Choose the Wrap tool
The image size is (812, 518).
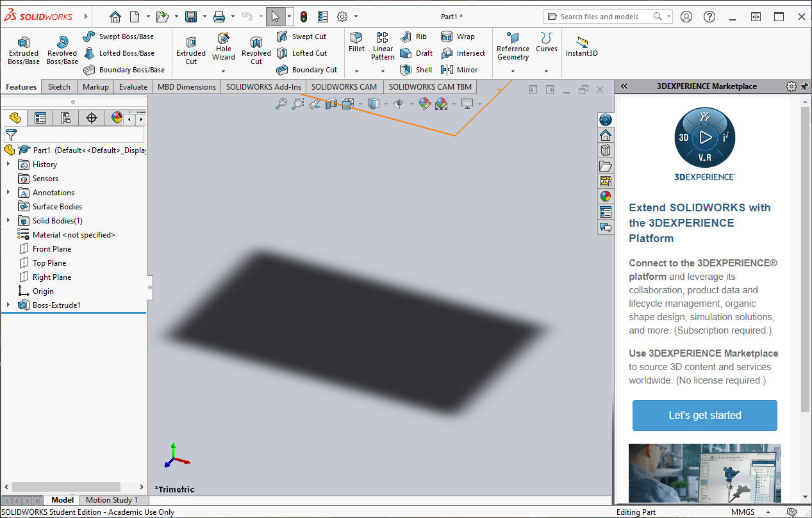[458, 36]
